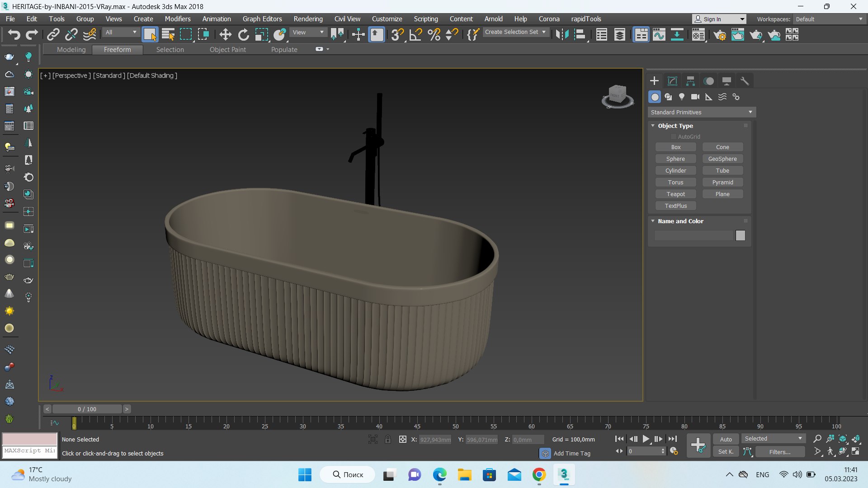Toggle Auto key mode

coord(726,439)
